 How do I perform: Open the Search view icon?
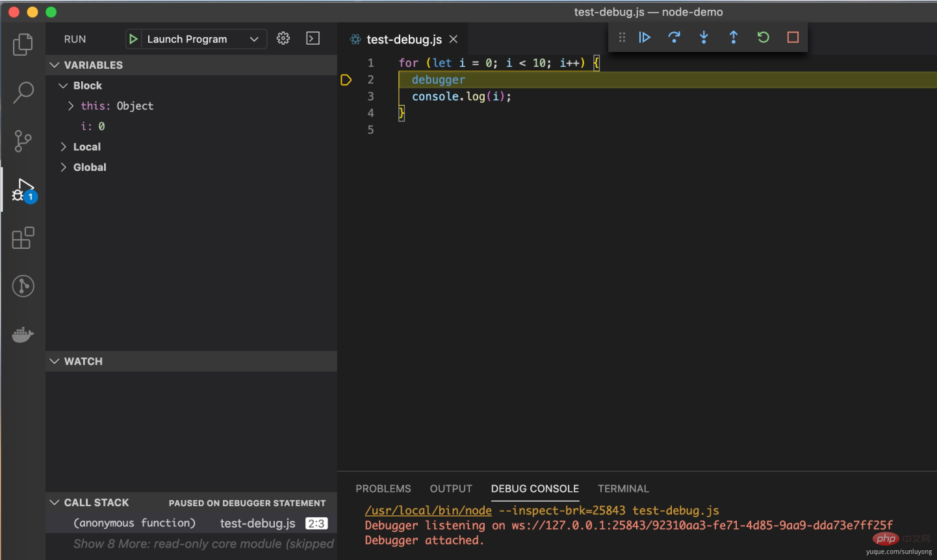point(23,92)
